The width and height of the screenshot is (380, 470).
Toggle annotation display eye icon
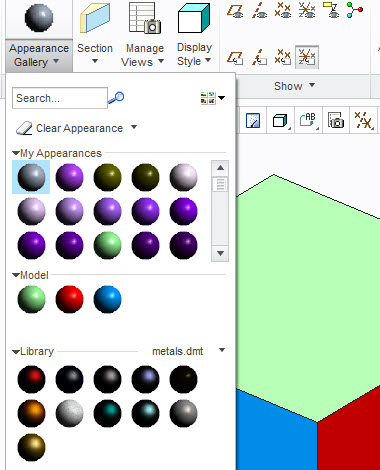click(331, 10)
